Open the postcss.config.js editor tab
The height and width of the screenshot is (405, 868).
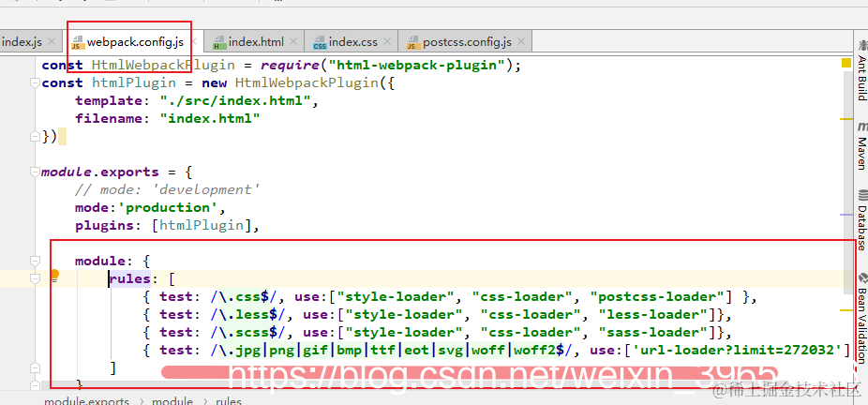pos(467,41)
